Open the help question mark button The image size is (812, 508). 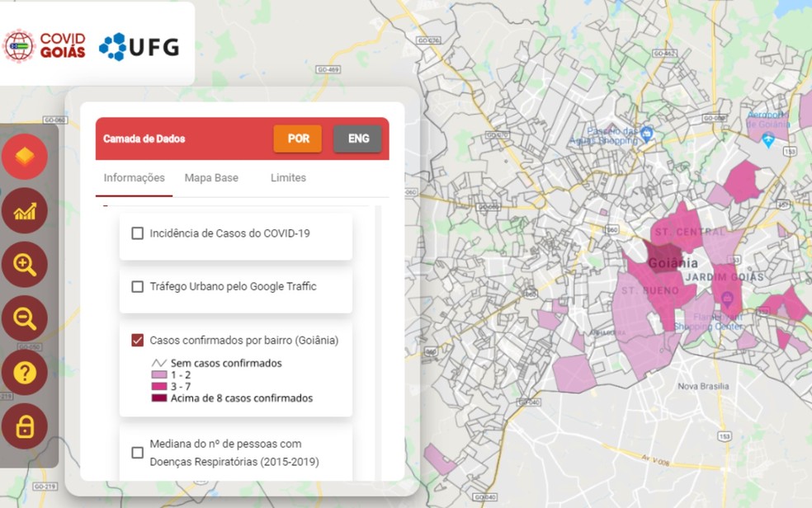24,373
